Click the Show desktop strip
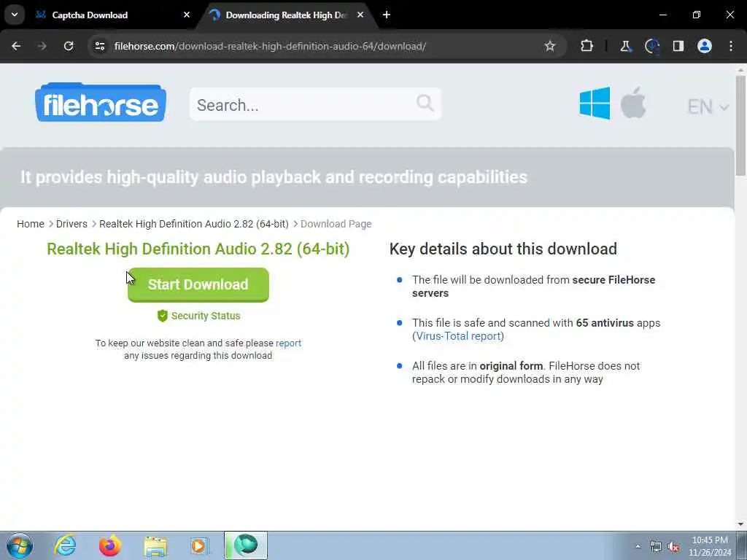This screenshot has height=560, width=747. point(743,545)
